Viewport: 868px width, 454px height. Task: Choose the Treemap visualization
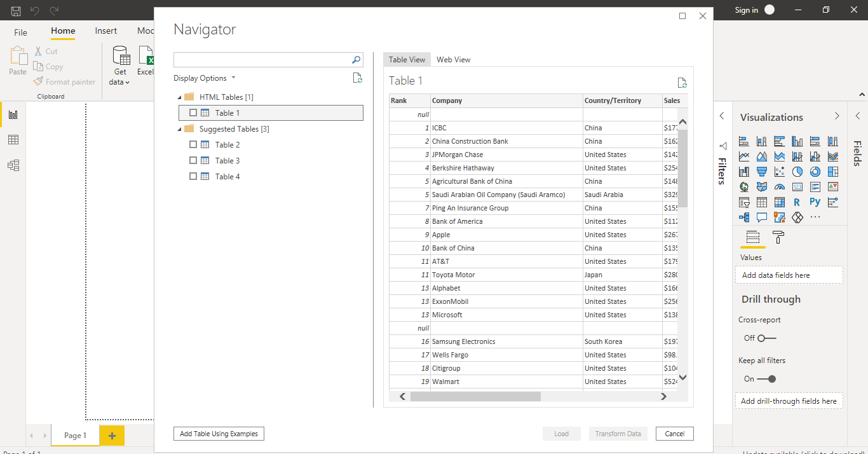[833, 172]
